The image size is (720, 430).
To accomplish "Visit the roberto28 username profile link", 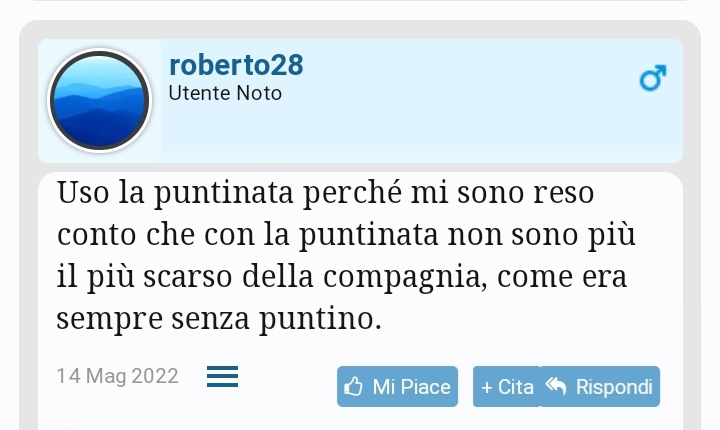I will (x=236, y=65).
